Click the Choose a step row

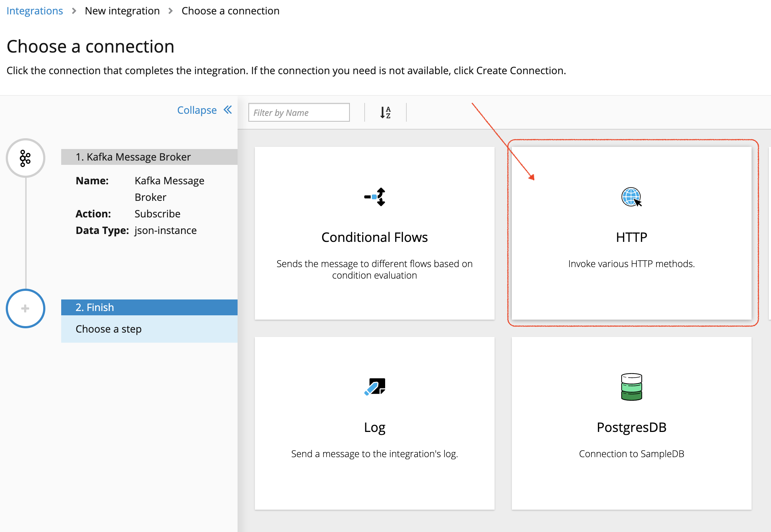pos(149,329)
